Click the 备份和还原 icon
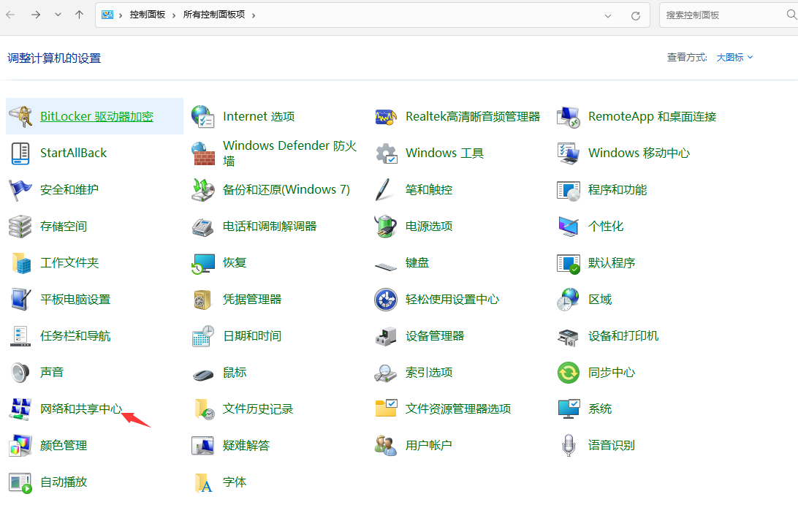The image size is (798, 532). tap(203, 190)
